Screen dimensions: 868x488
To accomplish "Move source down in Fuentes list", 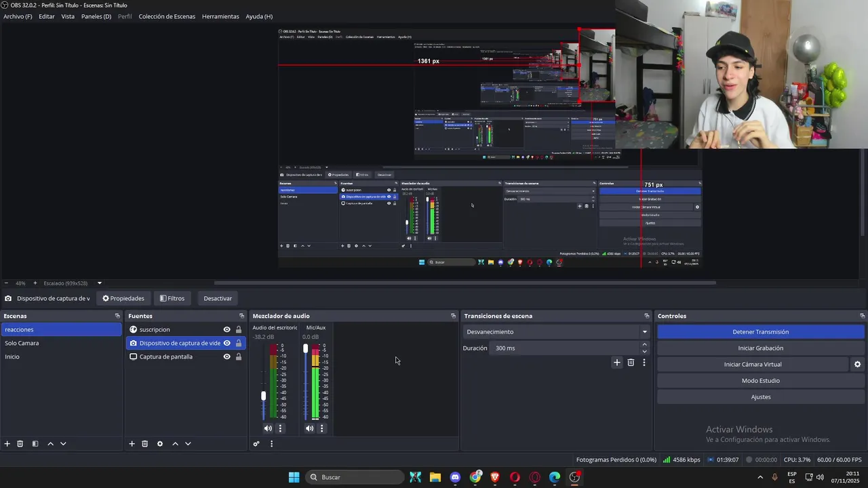I will (188, 444).
